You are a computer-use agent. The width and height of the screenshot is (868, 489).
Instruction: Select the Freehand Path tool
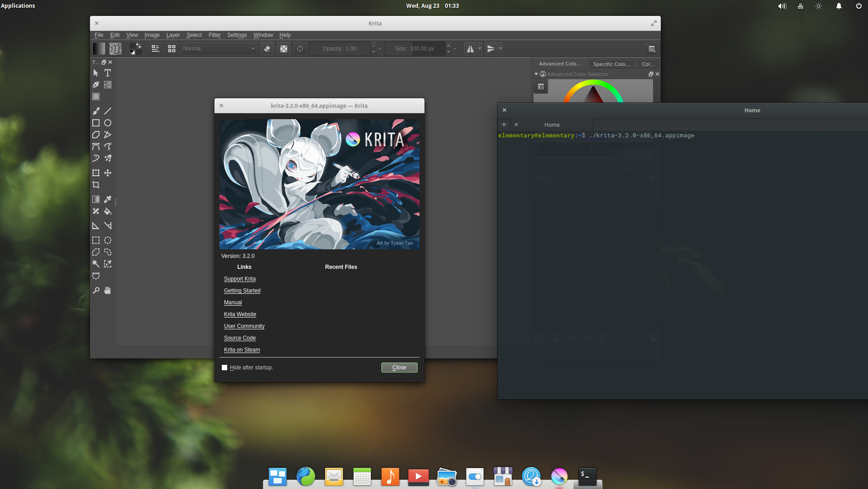(108, 146)
